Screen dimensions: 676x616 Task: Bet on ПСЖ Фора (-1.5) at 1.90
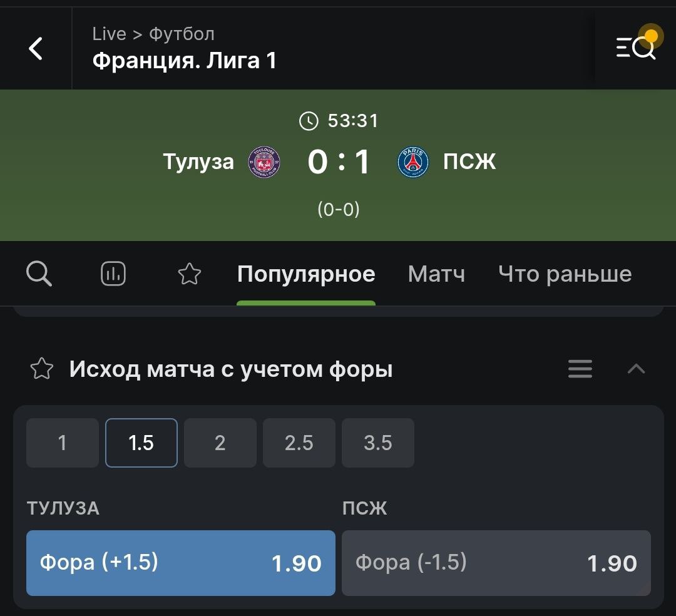[x=496, y=563]
